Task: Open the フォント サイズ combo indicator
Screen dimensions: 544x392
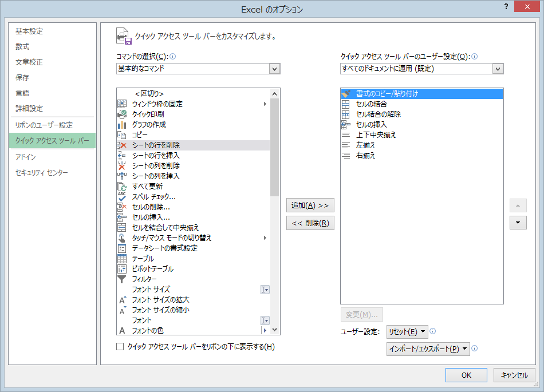Action: click(265, 290)
